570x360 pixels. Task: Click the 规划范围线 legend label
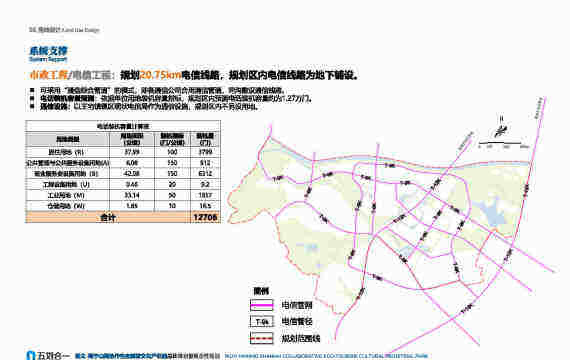301,339
